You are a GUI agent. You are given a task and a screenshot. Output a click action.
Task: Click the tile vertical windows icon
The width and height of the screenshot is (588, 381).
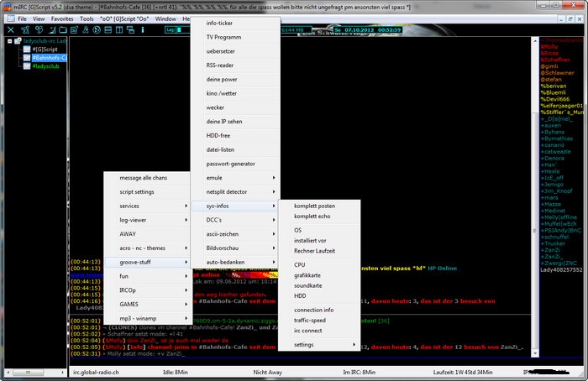point(119,29)
